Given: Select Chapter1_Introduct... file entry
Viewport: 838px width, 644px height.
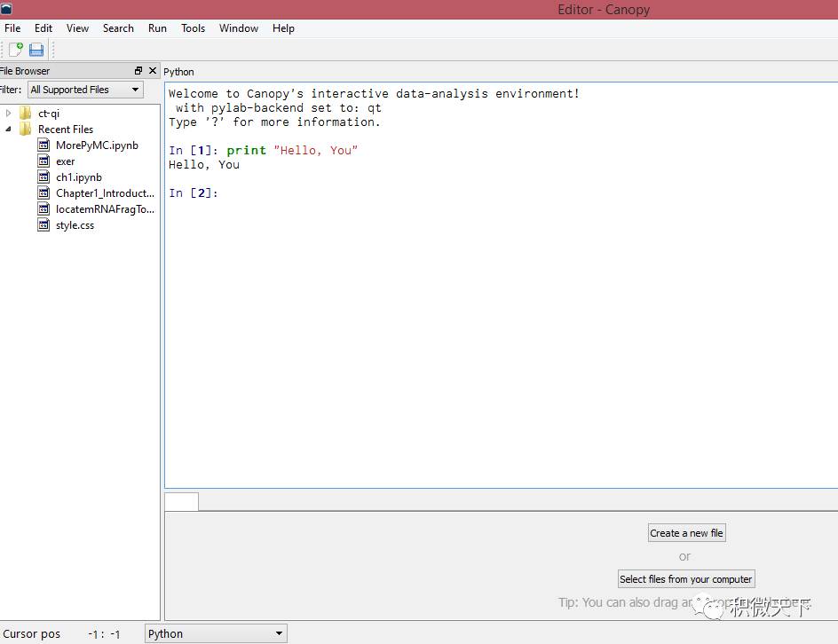Looking at the screenshot, I should tap(105, 193).
